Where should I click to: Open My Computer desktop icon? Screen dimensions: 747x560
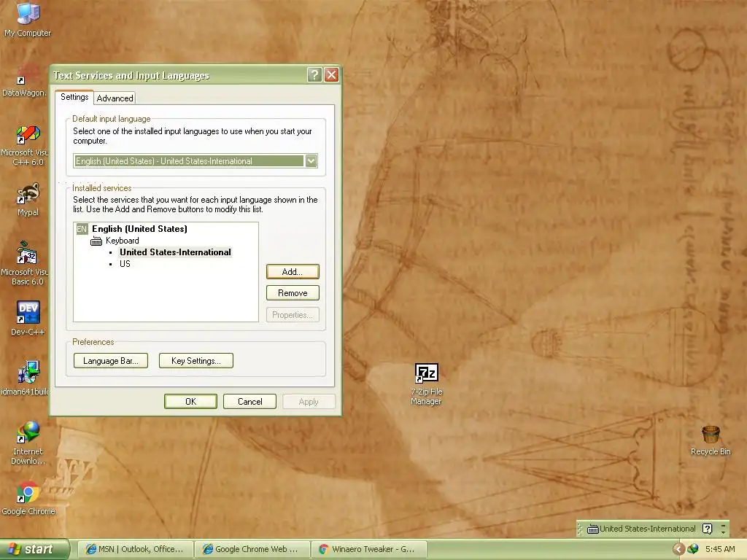[x=28, y=19]
